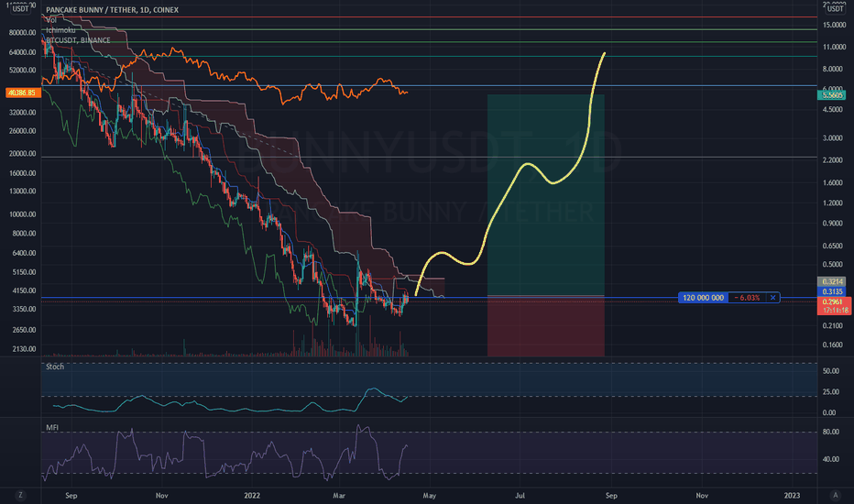Click the 0.1600 right axis value

tap(833, 345)
